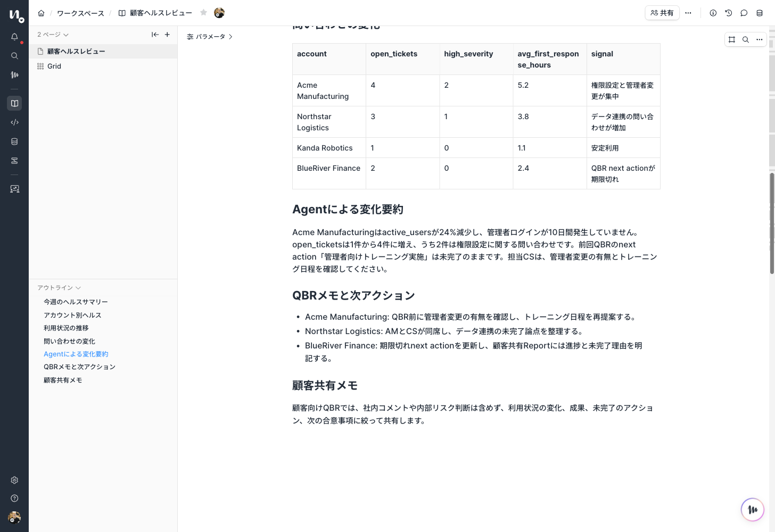Open the workflow icon in the dark sidebar
Viewport: 775px width, 532px height.
point(14,161)
